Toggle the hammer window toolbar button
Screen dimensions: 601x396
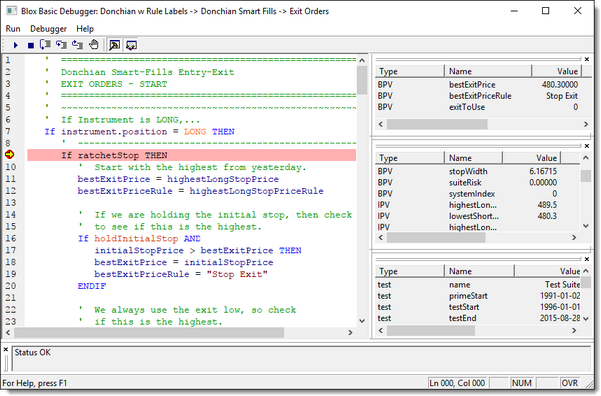click(x=114, y=45)
